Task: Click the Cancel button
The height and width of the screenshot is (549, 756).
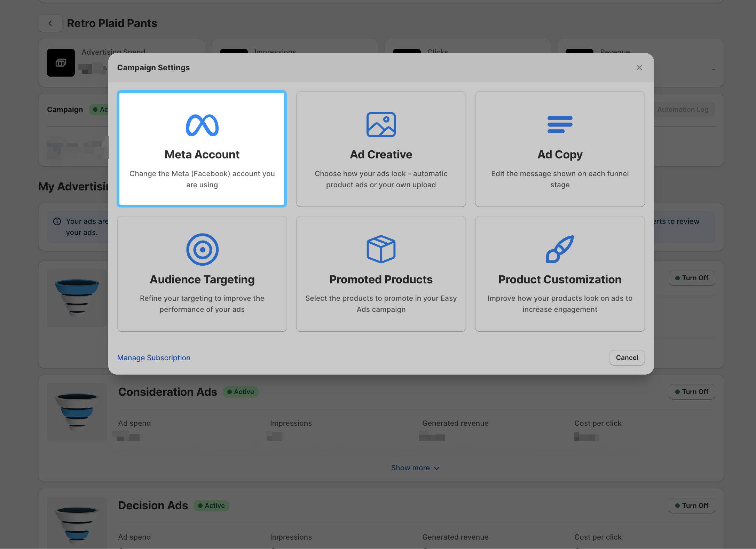Action: pos(627,358)
